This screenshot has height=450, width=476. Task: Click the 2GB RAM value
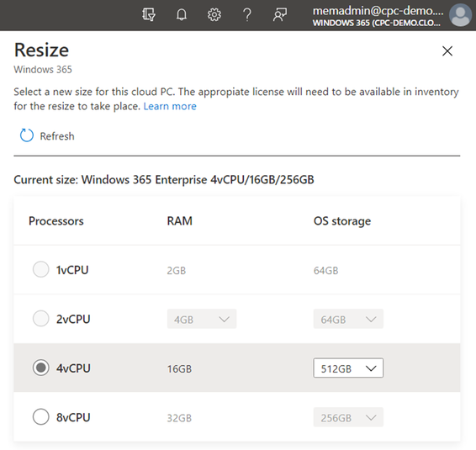(x=176, y=270)
